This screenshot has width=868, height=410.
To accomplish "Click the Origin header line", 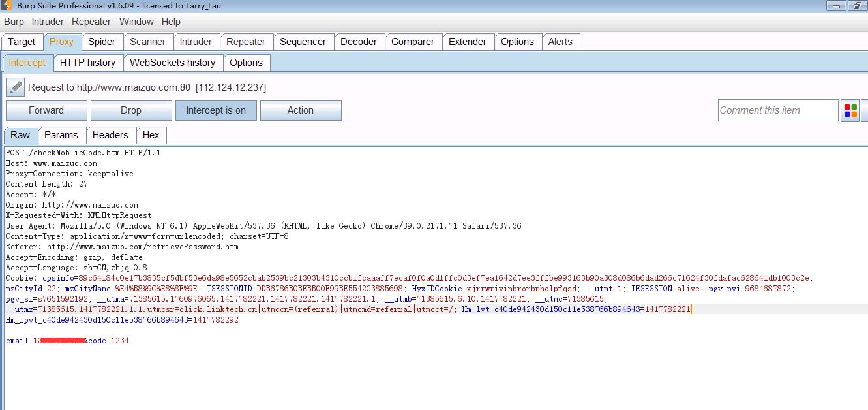I will tap(72, 205).
